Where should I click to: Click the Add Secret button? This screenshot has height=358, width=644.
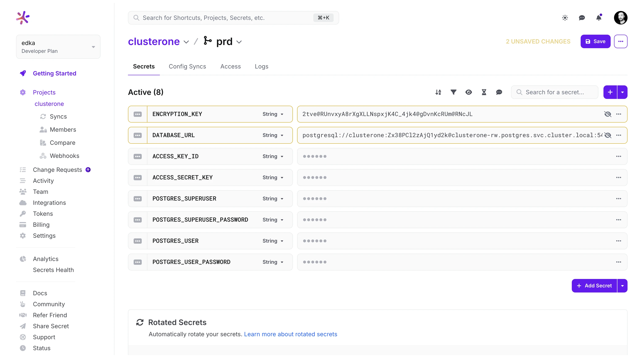(x=594, y=286)
